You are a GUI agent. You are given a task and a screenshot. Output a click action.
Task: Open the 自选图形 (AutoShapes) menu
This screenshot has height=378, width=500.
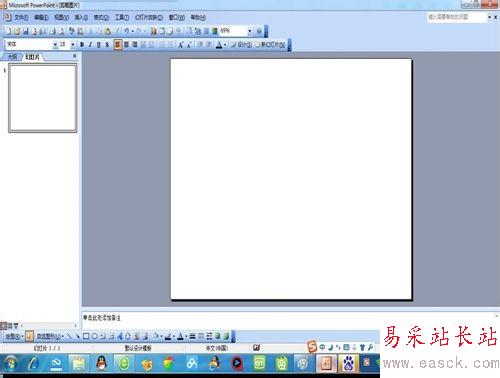pos(50,336)
